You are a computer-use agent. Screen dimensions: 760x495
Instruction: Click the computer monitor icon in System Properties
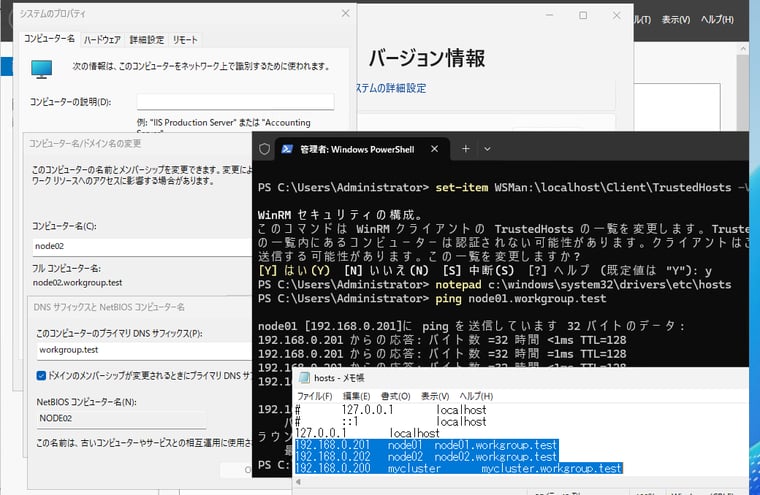pos(42,69)
